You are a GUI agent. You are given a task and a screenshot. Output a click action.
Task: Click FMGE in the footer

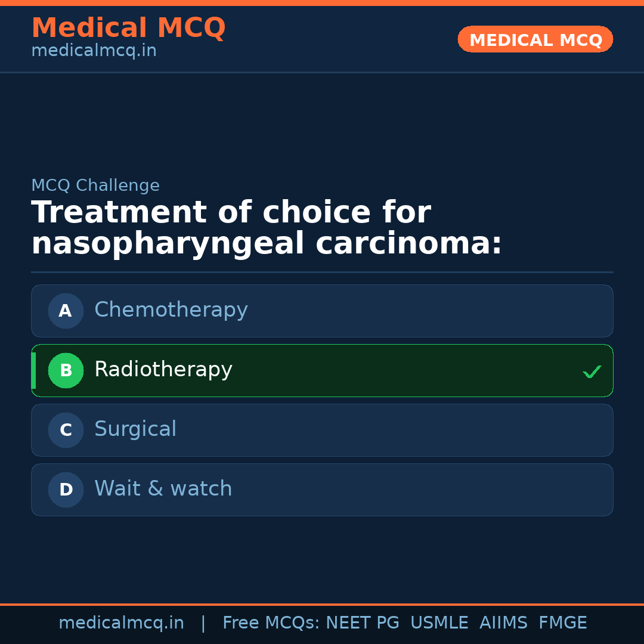tap(562, 623)
